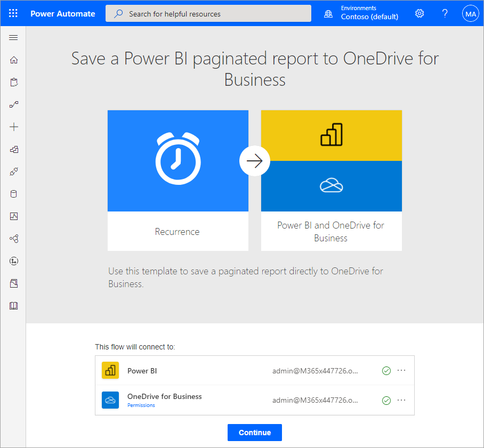Open Process advisor icon in sidebar

(13, 261)
